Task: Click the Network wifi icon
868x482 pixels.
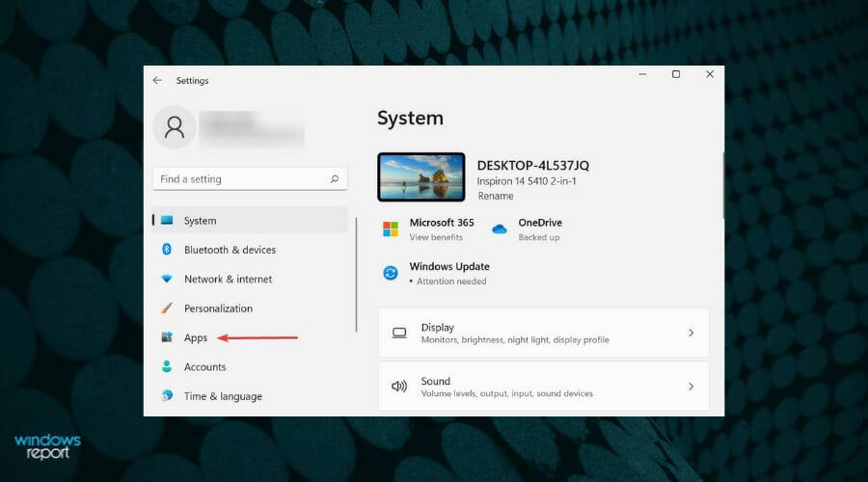Action: [x=167, y=279]
